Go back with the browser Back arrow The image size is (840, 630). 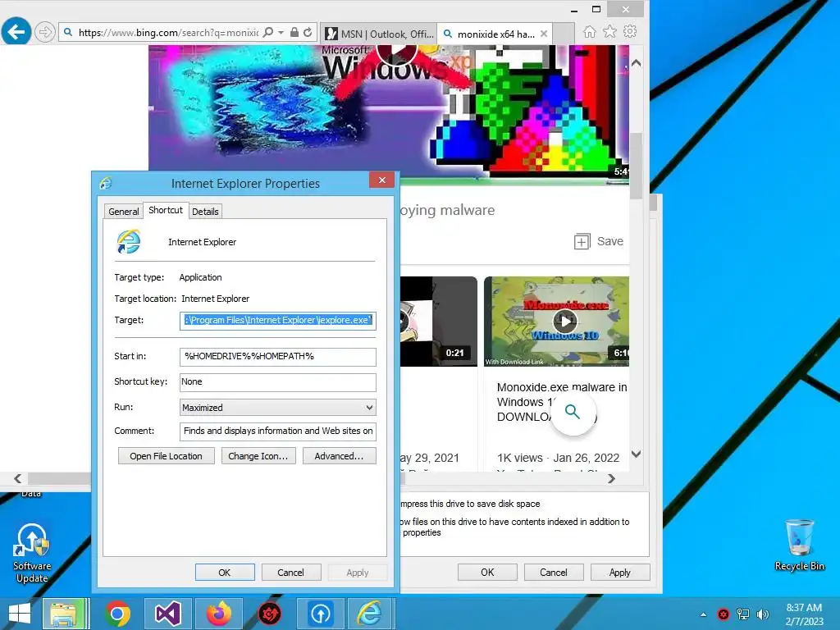(x=16, y=32)
